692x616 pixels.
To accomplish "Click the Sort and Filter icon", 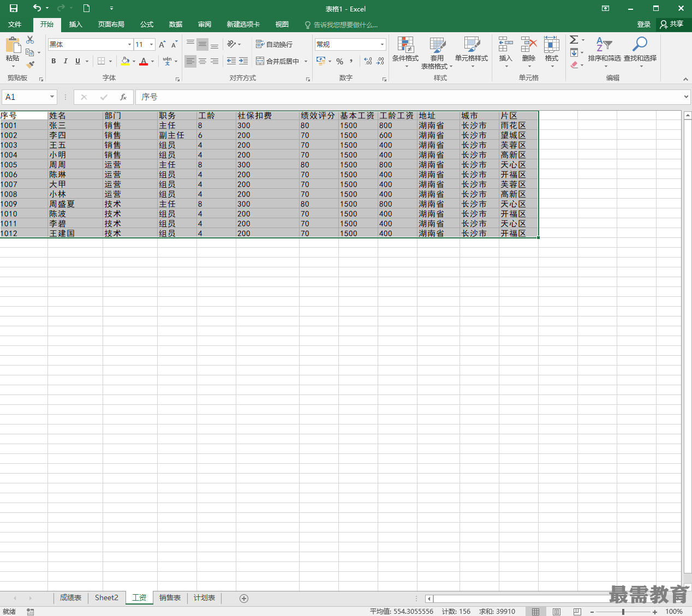I will click(x=604, y=45).
